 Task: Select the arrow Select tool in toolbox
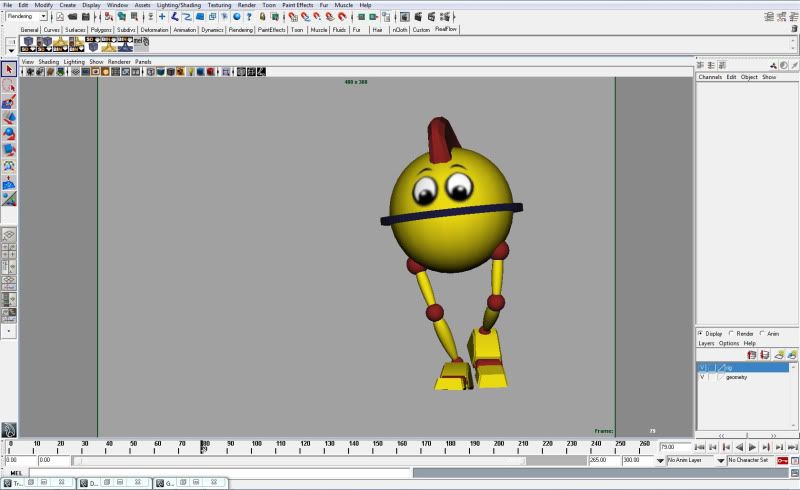coord(9,69)
